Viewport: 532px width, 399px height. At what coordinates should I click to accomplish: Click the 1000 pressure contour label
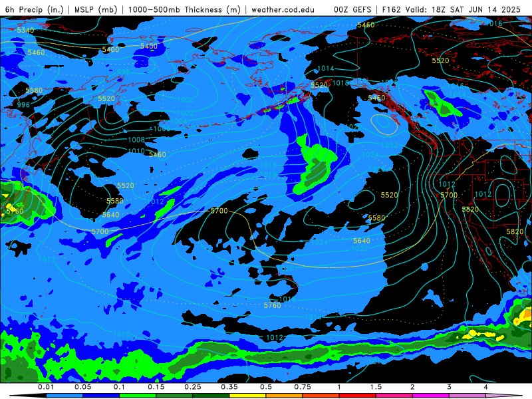click(186, 99)
